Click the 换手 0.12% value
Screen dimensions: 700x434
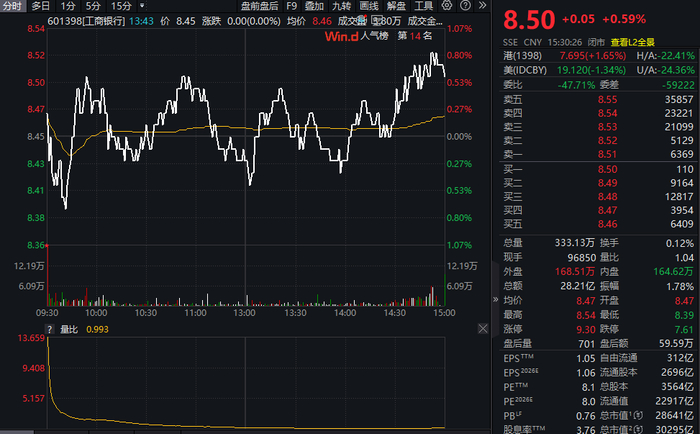pos(680,243)
